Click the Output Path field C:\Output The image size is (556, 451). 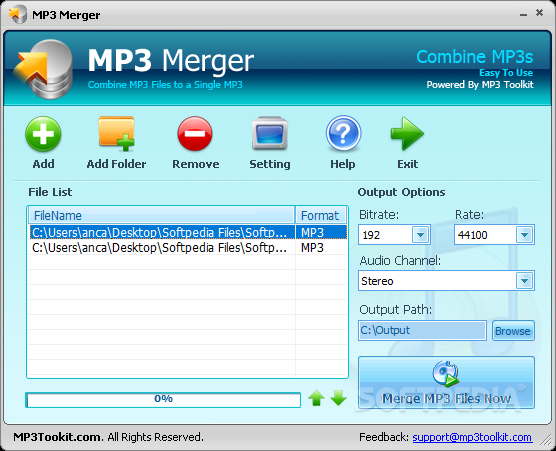tap(422, 330)
